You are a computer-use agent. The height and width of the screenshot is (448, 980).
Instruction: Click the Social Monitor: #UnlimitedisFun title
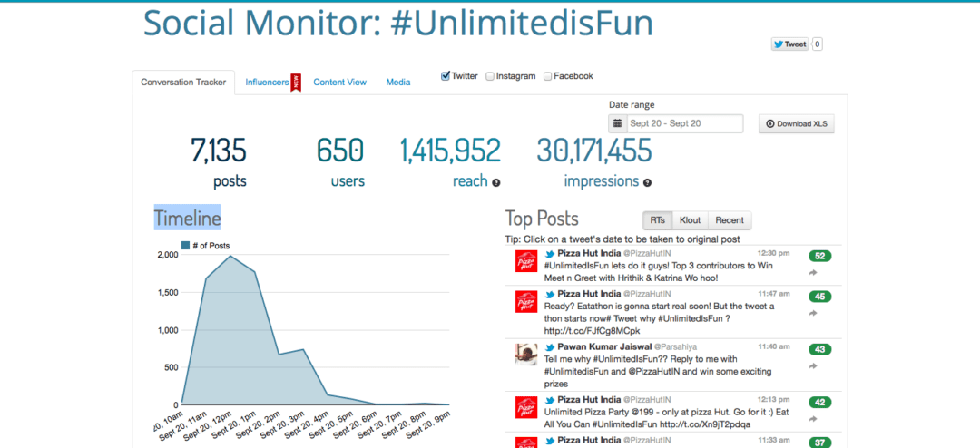coord(398,23)
